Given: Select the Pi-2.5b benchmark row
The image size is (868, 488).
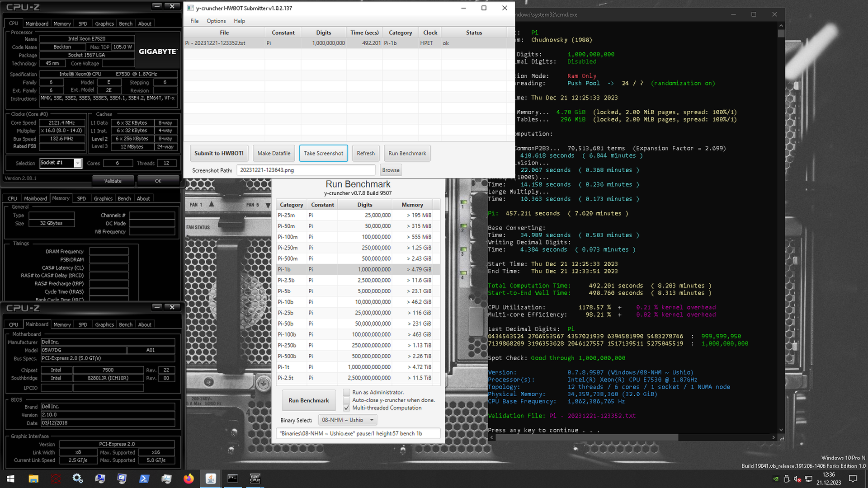Looking at the screenshot, I should point(358,280).
